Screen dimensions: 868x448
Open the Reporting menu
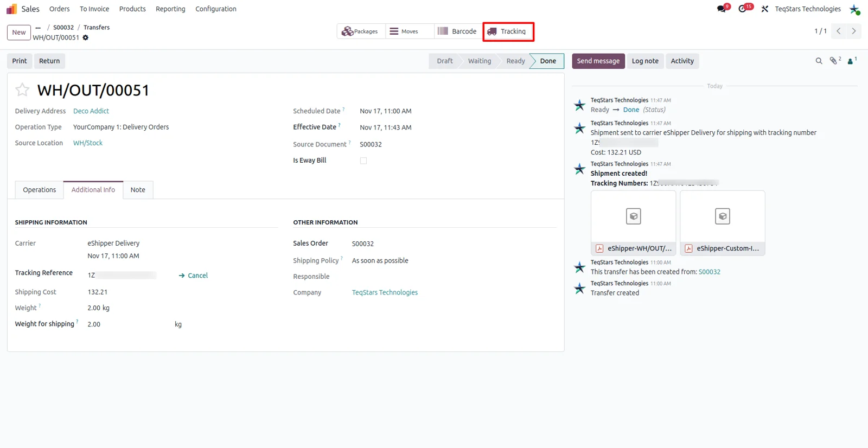[170, 9]
